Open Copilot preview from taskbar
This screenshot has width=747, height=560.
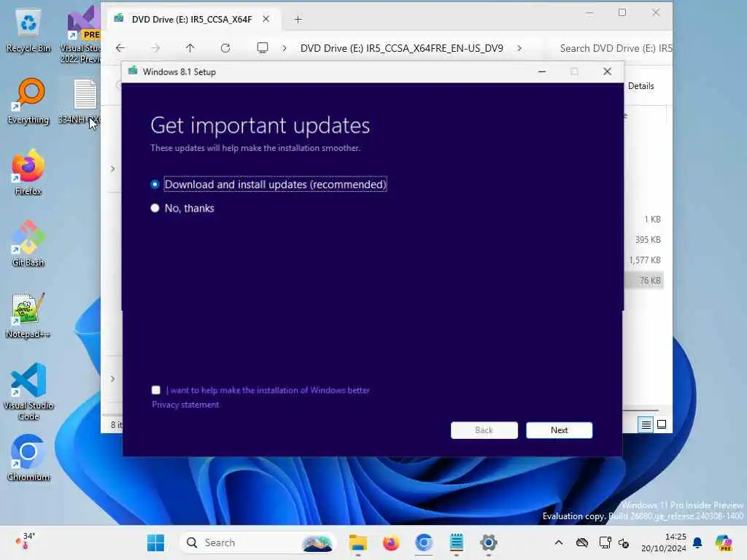coord(724,542)
